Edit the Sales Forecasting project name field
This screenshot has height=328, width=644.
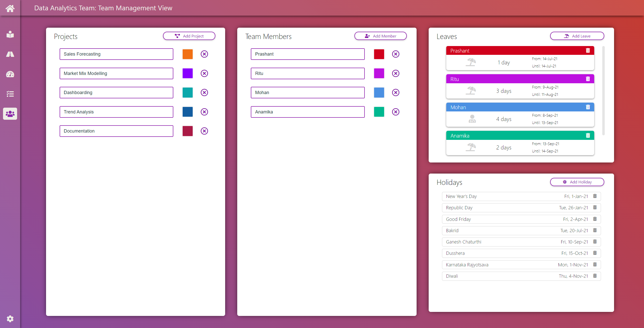116,54
